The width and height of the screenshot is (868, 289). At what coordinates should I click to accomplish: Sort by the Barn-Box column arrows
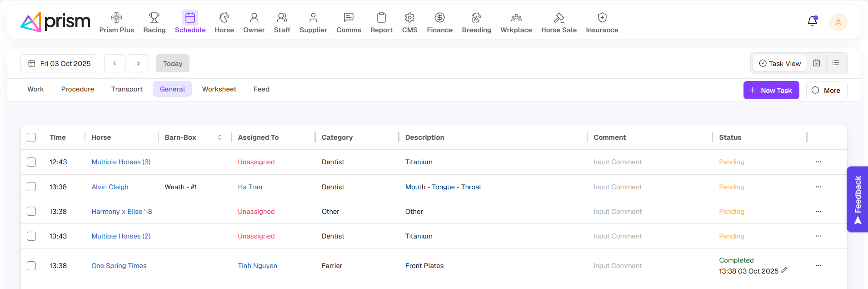[x=219, y=137]
